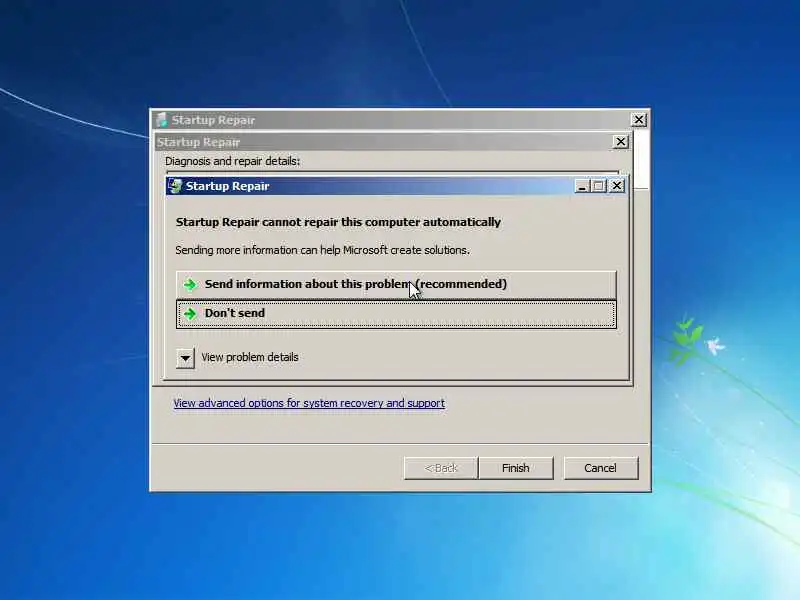The width and height of the screenshot is (800, 600).
Task: Close the outermost Startup Repair window
Action: (639, 120)
